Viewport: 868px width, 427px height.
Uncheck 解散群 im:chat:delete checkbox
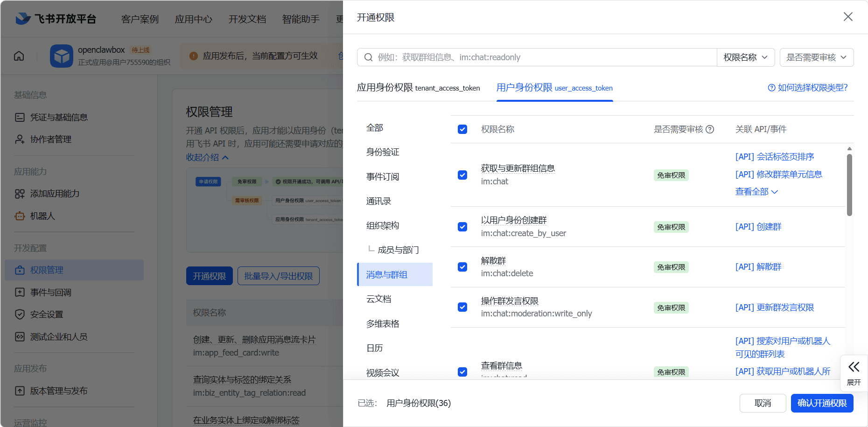(462, 267)
